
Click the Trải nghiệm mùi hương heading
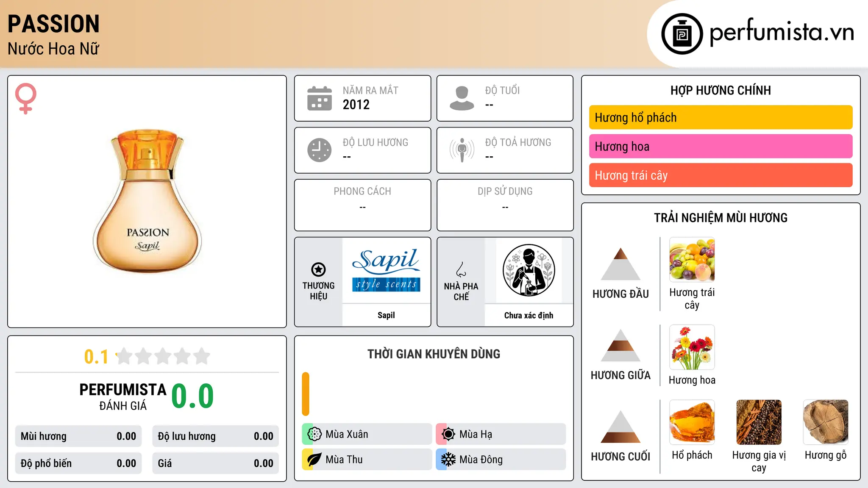721,218
